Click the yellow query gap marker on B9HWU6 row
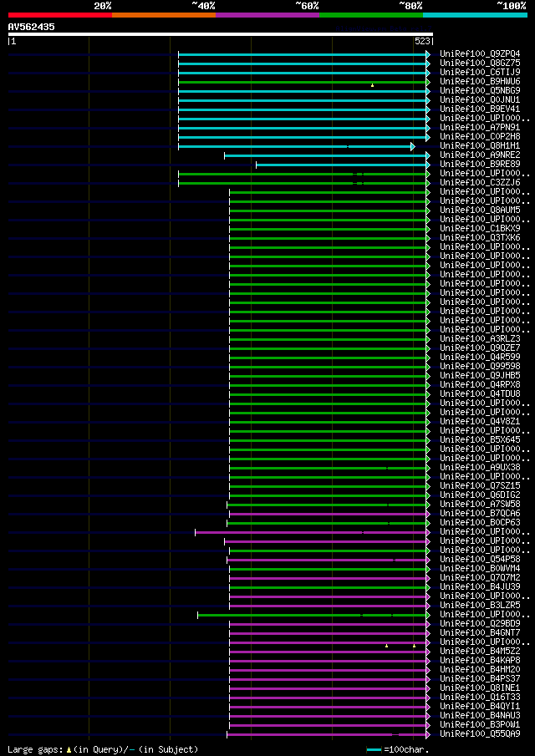 coord(373,85)
